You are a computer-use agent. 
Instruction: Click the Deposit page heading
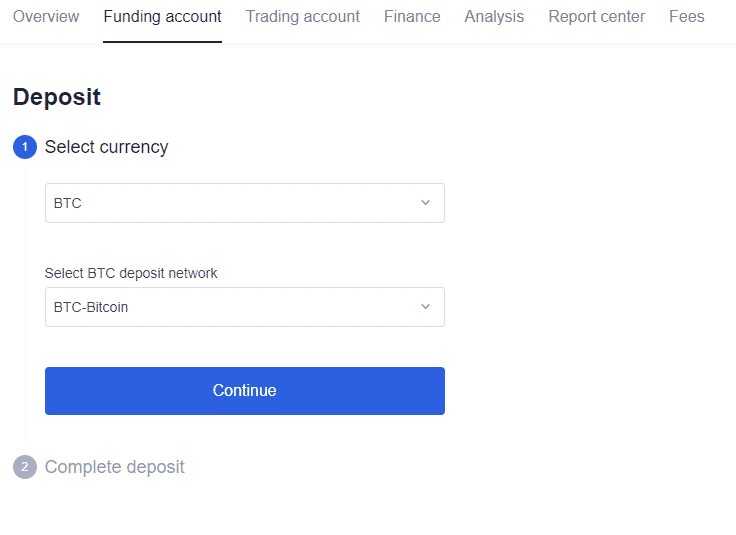point(57,97)
